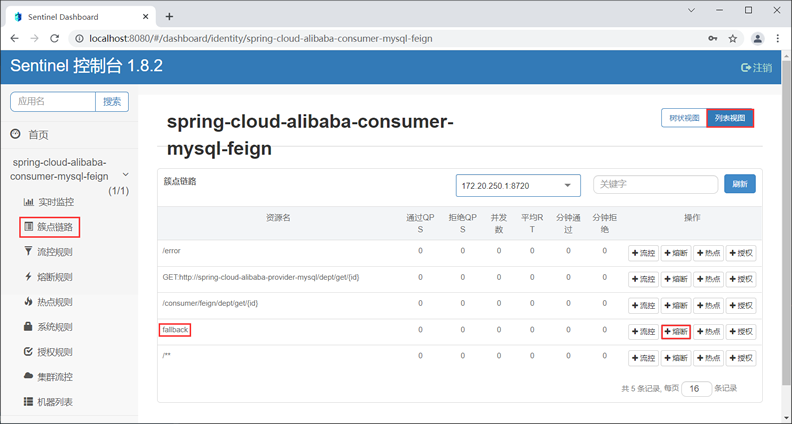Click the 刷新 refresh button
Screen dimensions: 792x424
point(740,184)
